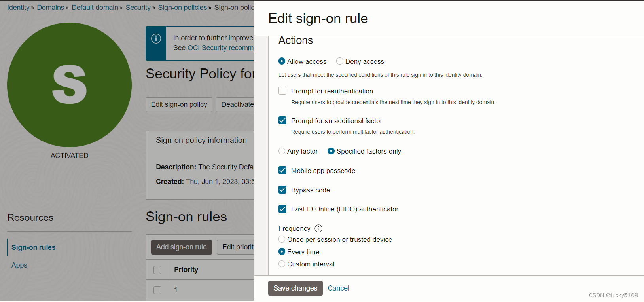Go to Domains breadcrumb

pyautogui.click(x=51, y=8)
